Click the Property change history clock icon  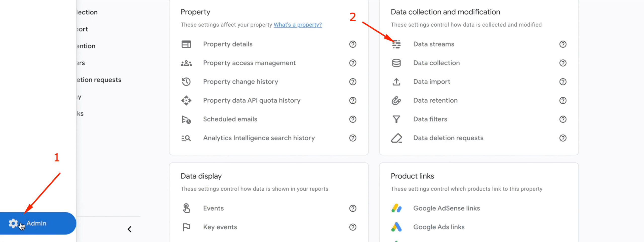(x=186, y=82)
